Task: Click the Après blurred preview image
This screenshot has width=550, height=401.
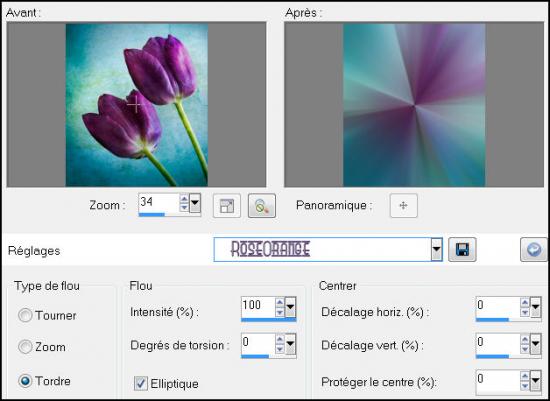Action: 414,105
